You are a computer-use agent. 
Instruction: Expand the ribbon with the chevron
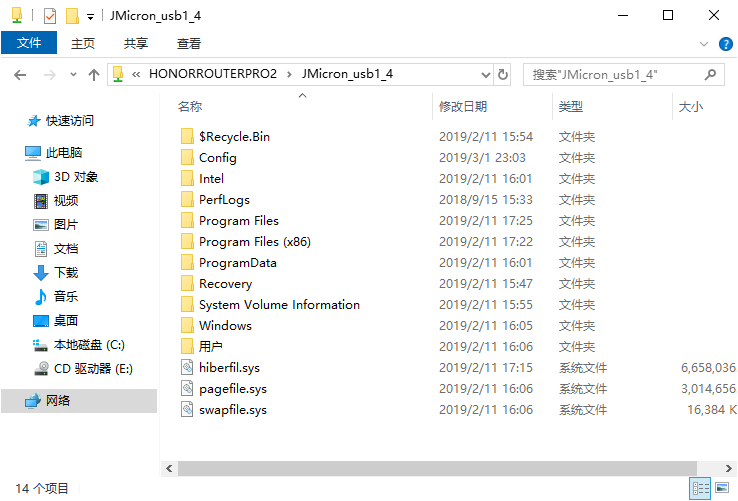pyautogui.click(x=704, y=44)
